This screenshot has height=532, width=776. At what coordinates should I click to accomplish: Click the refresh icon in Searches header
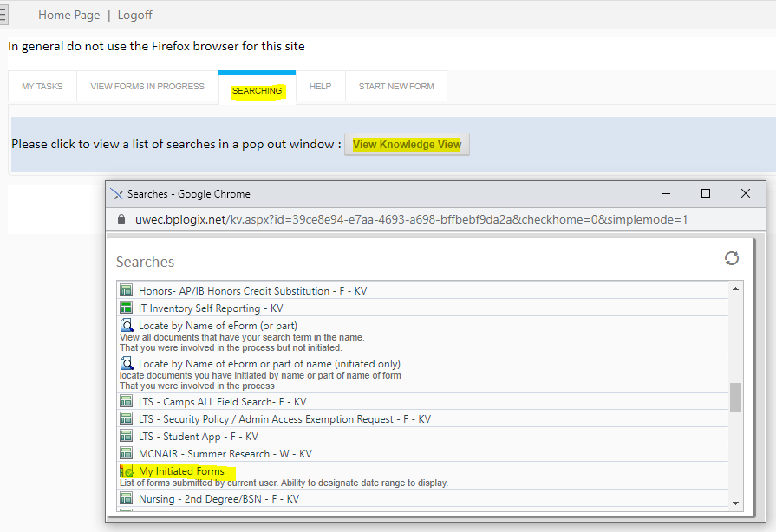pyautogui.click(x=732, y=258)
